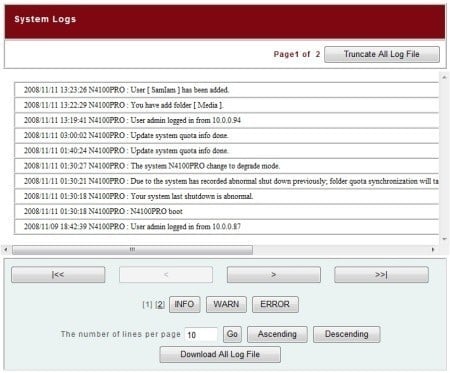Focus the lines per page input field
The width and height of the screenshot is (450, 373).
click(x=200, y=335)
